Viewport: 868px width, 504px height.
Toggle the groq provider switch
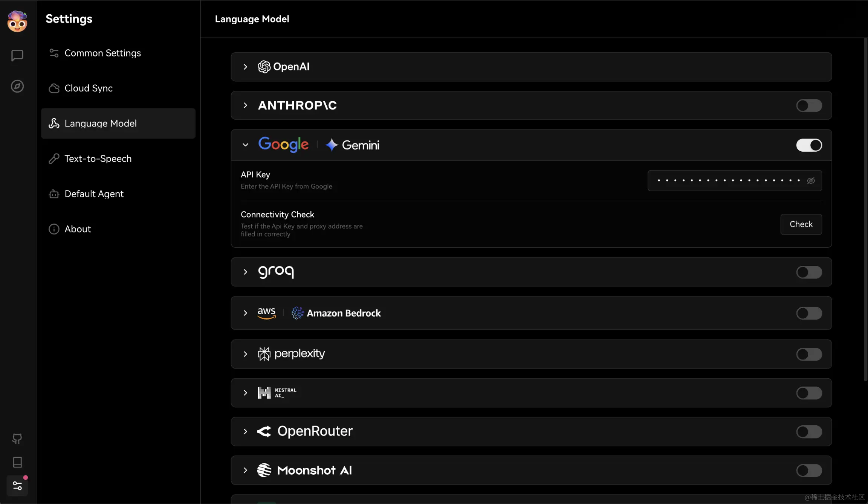[x=809, y=272]
